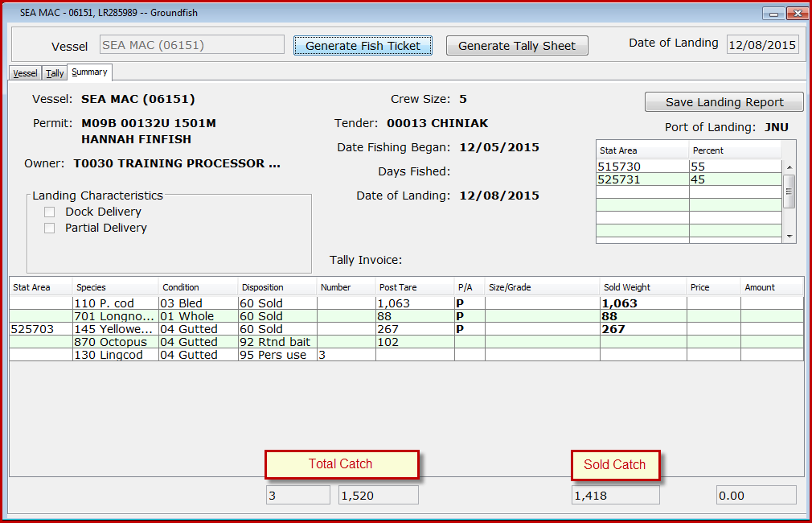Viewport: 812px width, 523px height.
Task: Select the Summary tab
Action: click(x=89, y=72)
